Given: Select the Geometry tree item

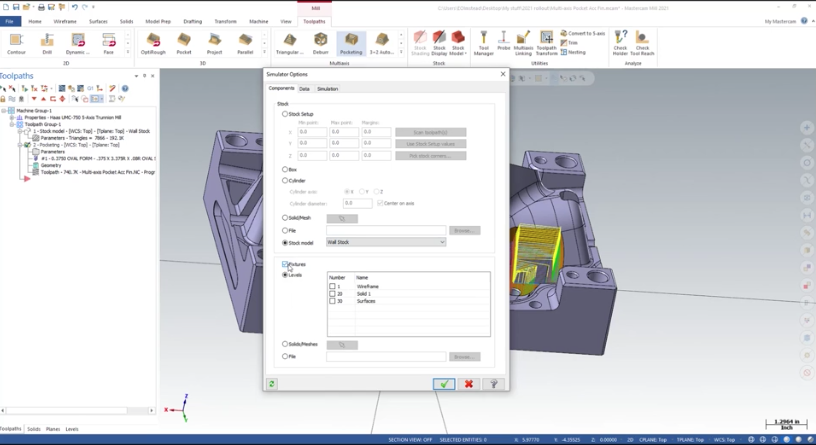Looking at the screenshot, I should pyautogui.click(x=51, y=165).
